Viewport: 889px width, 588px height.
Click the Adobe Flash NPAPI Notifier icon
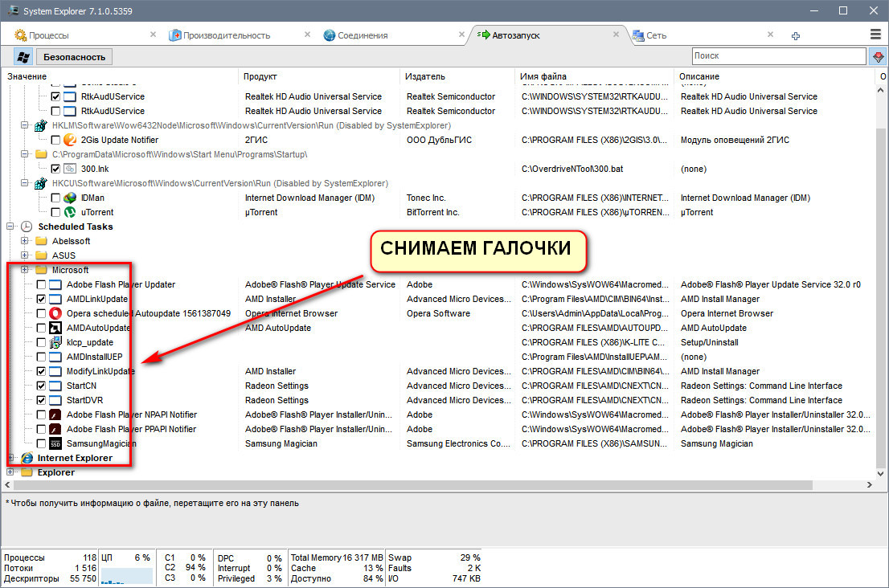[x=55, y=414]
